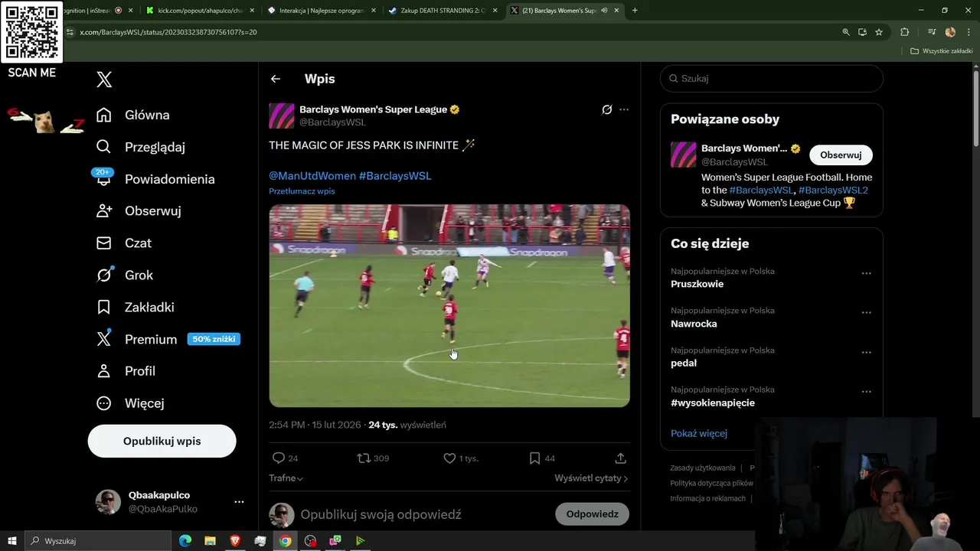Screen dimensions: 980x551
Task: Open Zasady użytkowania footer link
Action: tap(703, 468)
